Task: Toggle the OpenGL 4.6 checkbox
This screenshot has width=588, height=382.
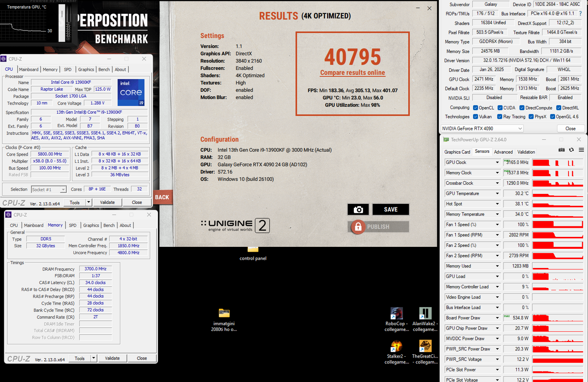Action: tap(553, 117)
